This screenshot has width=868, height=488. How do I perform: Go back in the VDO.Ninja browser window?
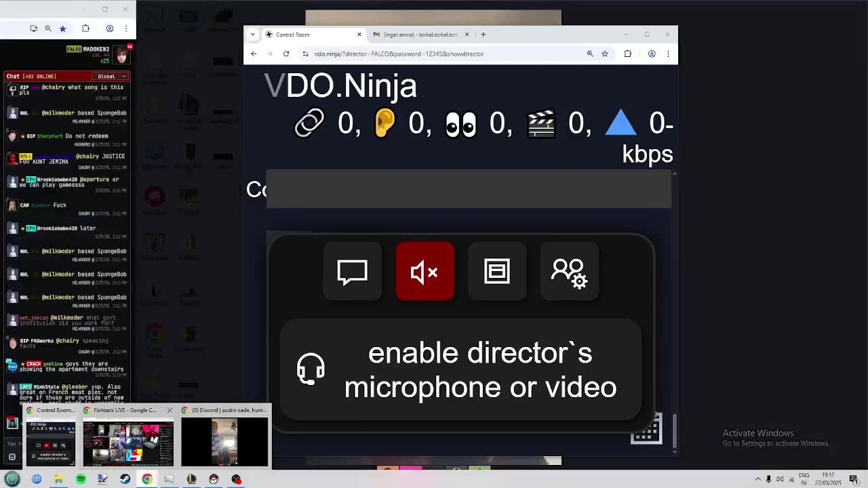pos(254,54)
